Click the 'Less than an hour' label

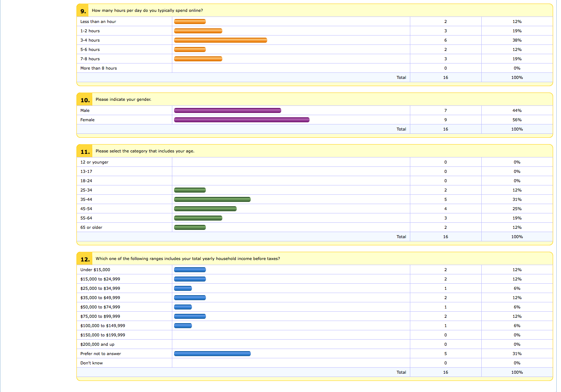[98, 22]
